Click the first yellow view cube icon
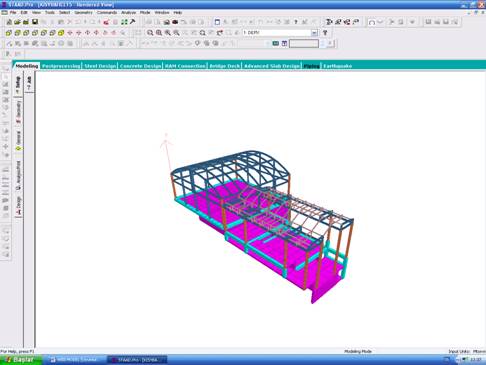Viewport: 486px width, 365px height. click(x=9, y=33)
